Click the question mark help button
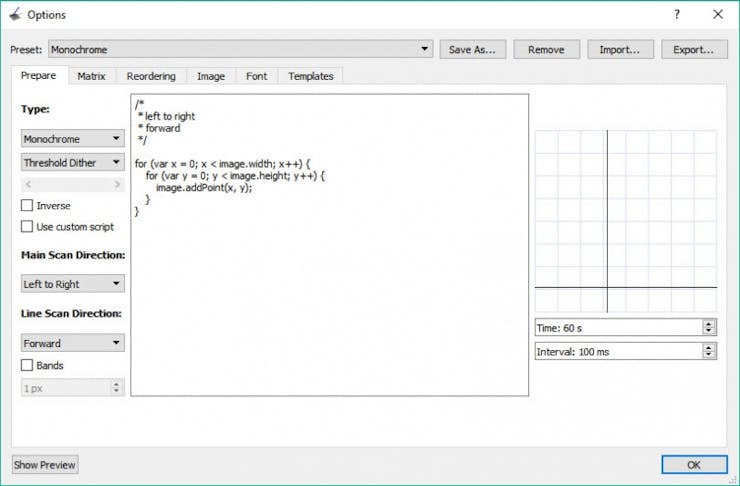This screenshot has height=486, width=740. click(x=677, y=15)
